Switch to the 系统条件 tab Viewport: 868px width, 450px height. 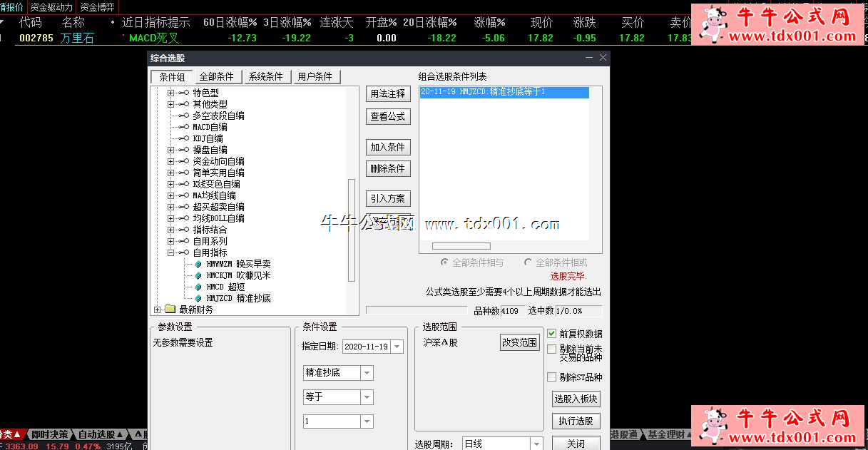pos(266,77)
